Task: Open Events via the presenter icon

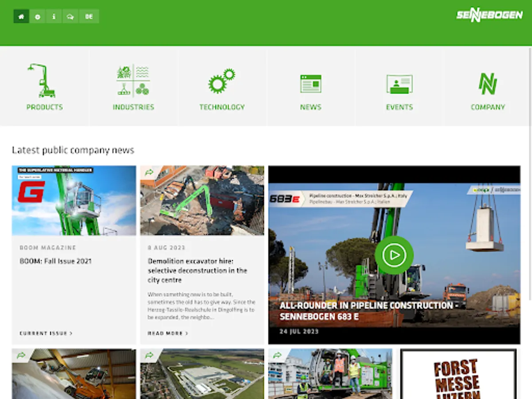Action: [399, 84]
